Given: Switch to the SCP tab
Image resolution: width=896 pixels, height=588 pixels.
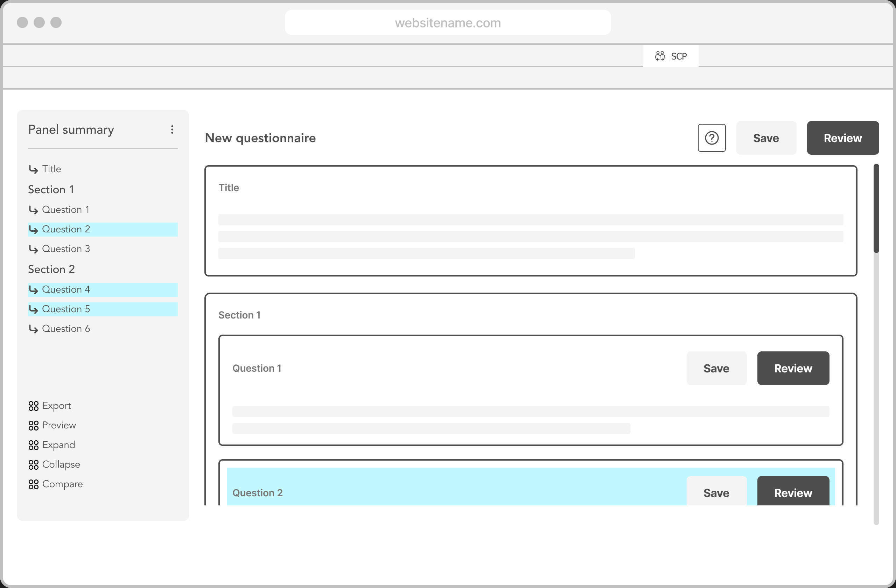Looking at the screenshot, I should coord(671,56).
